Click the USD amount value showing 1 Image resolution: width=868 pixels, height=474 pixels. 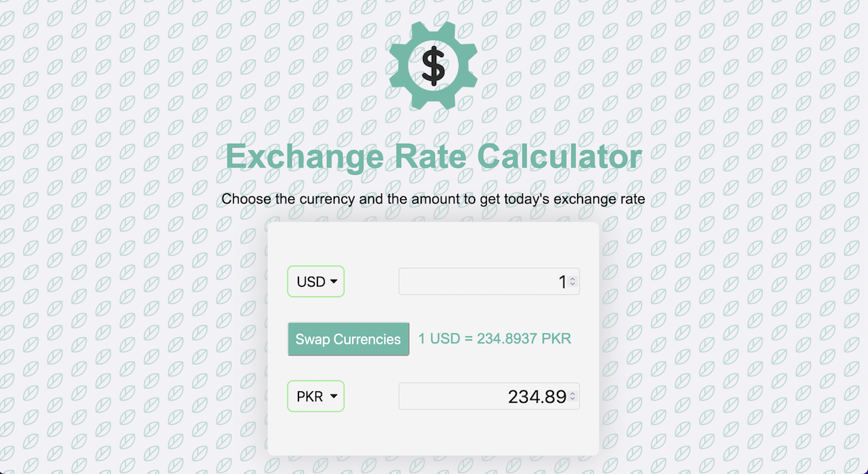click(x=563, y=281)
